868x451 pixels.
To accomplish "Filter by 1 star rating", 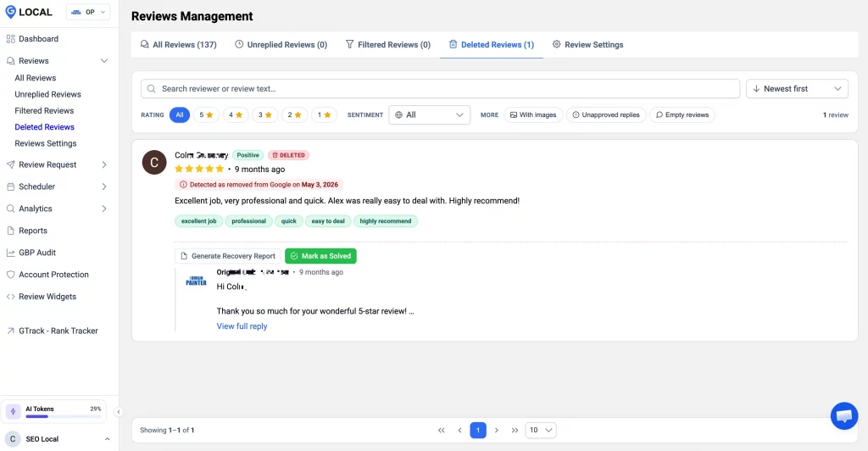I will (x=324, y=115).
